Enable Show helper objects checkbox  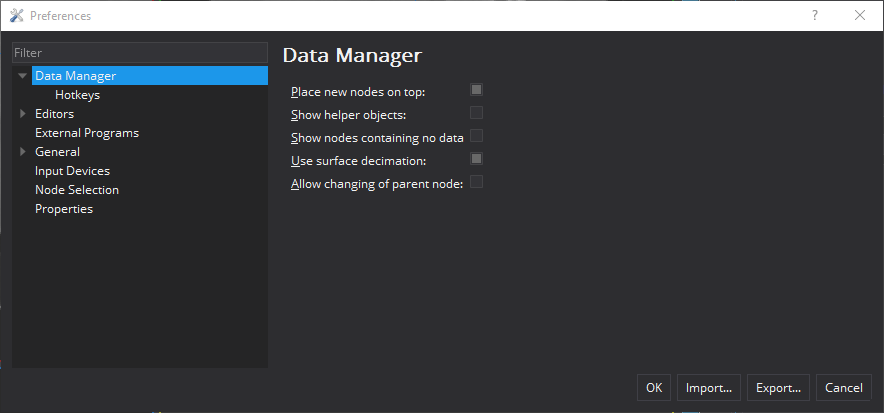[x=476, y=113]
